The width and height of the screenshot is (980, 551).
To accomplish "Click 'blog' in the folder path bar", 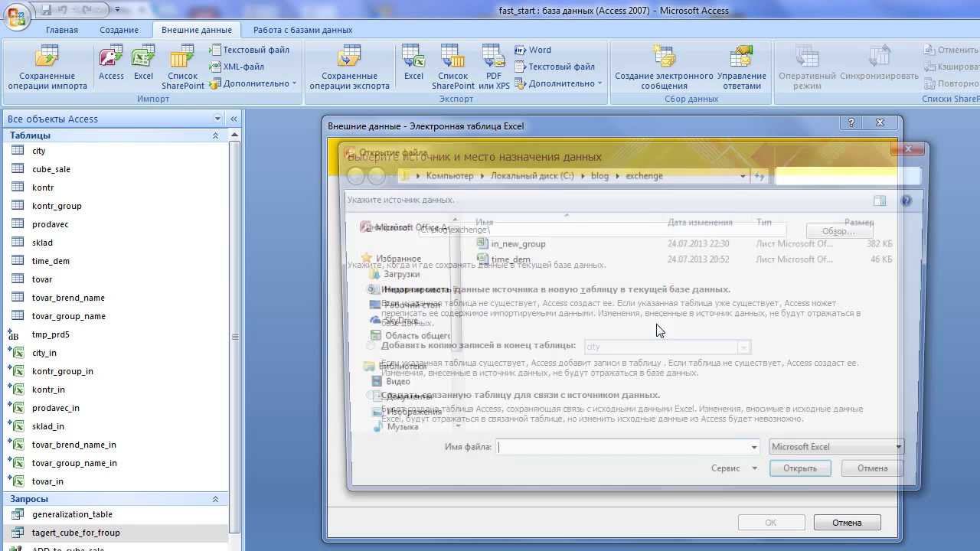I will point(599,176).
